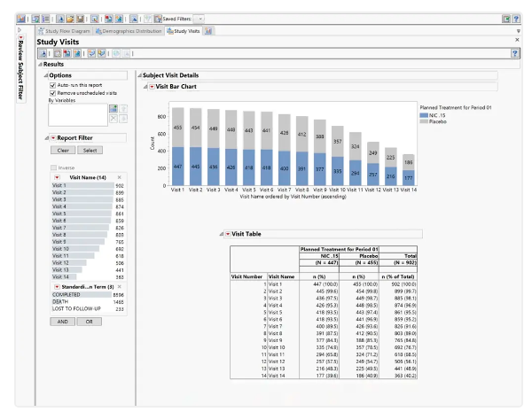Click the list lines icon in main toolbar
The image size is (532, 412).
click(45, 19)
